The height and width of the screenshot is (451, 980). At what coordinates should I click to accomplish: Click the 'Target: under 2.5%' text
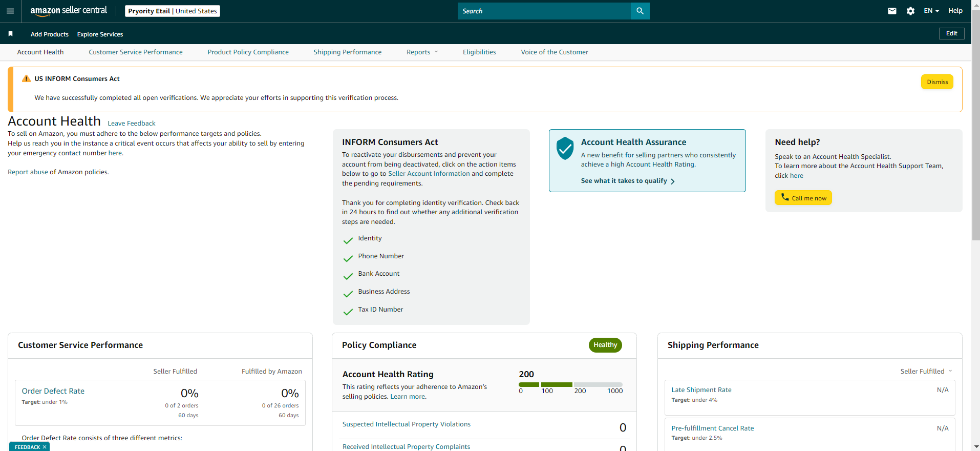point(697,438)
